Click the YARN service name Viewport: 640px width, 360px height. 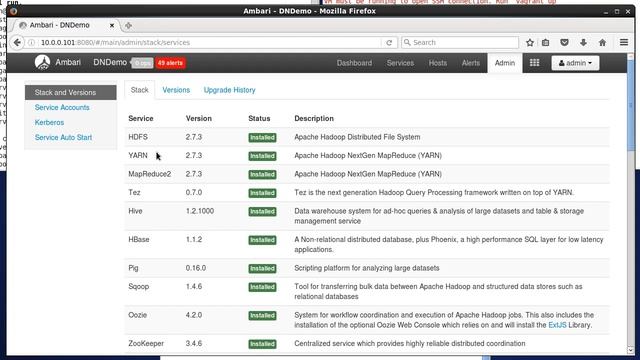[138, 156]
